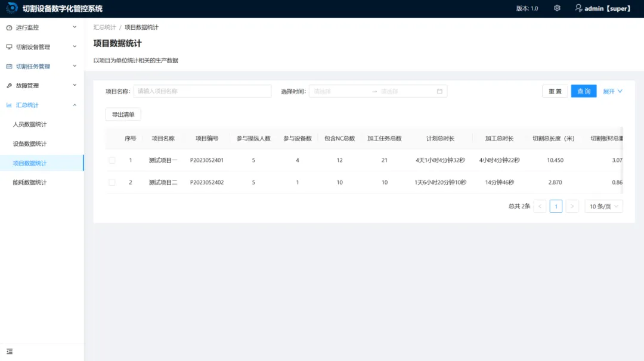This screenshot has width=644, height=361.
Task: Check the box for 测试项目二 row
Action: click(x=112, y=182)
